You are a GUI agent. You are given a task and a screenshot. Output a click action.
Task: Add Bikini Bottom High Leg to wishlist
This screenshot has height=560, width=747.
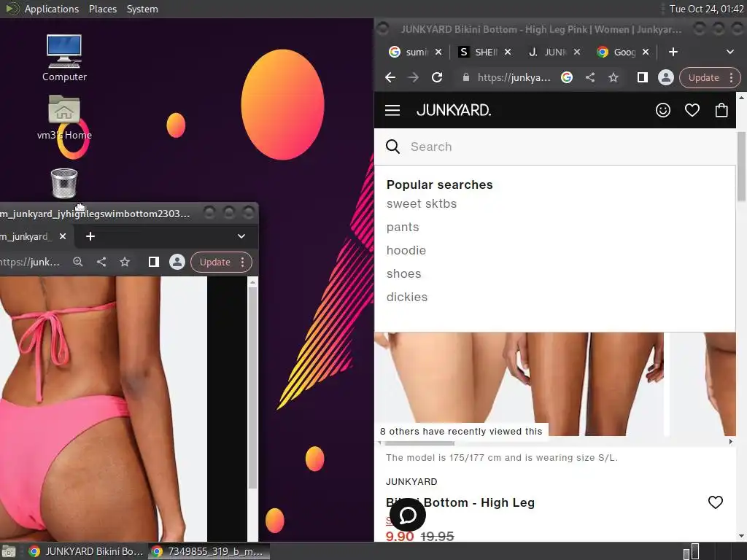pyautogui.click(x=715, y=502)
